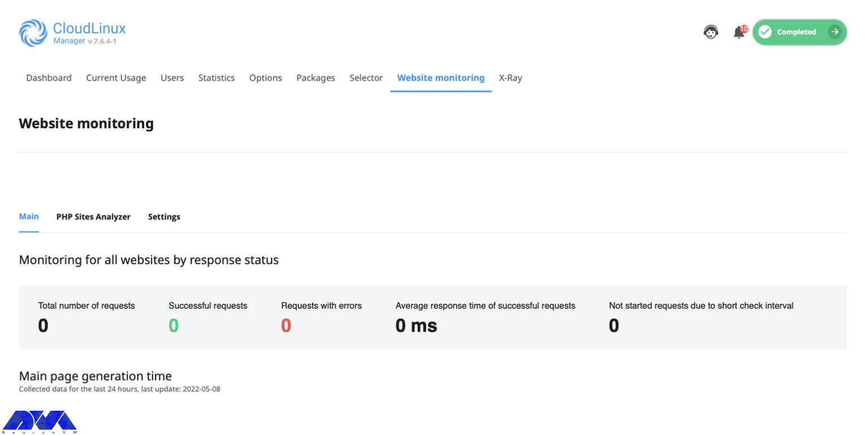The width and height of the screenshot is (868, 435).
Task: Click the green Successful requests value
Action: click(x=173, y=326)
